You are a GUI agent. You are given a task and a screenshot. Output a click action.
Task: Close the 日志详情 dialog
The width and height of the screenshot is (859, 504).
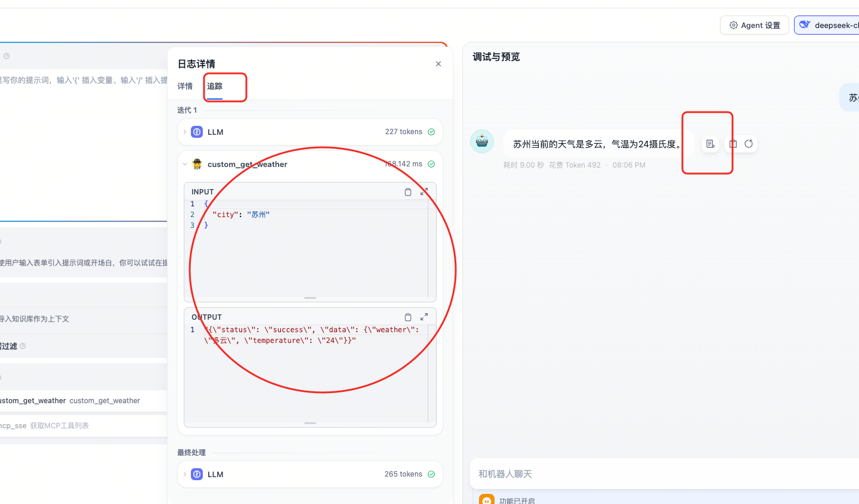pos(438,64)
